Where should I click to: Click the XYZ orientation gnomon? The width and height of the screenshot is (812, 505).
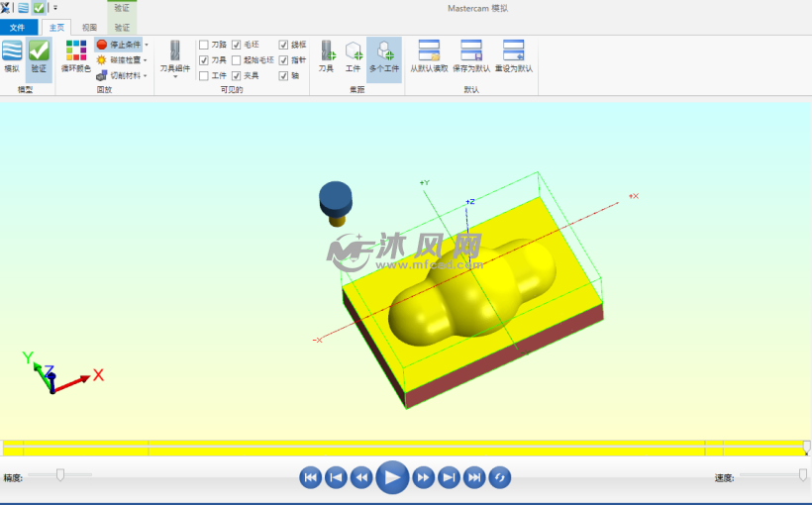(62, 373)
